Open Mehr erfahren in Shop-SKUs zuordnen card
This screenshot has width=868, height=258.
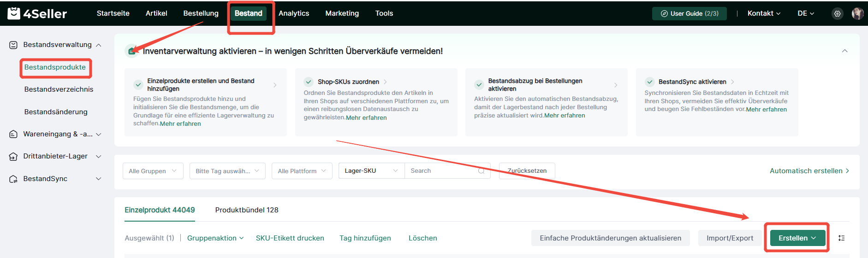click(x=366, y=117)
